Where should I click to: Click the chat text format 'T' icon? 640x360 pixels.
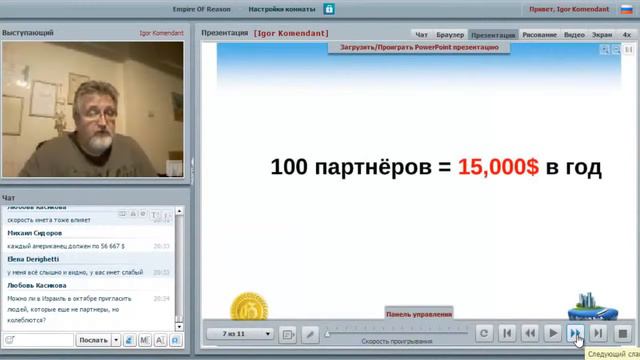(155, 214)
